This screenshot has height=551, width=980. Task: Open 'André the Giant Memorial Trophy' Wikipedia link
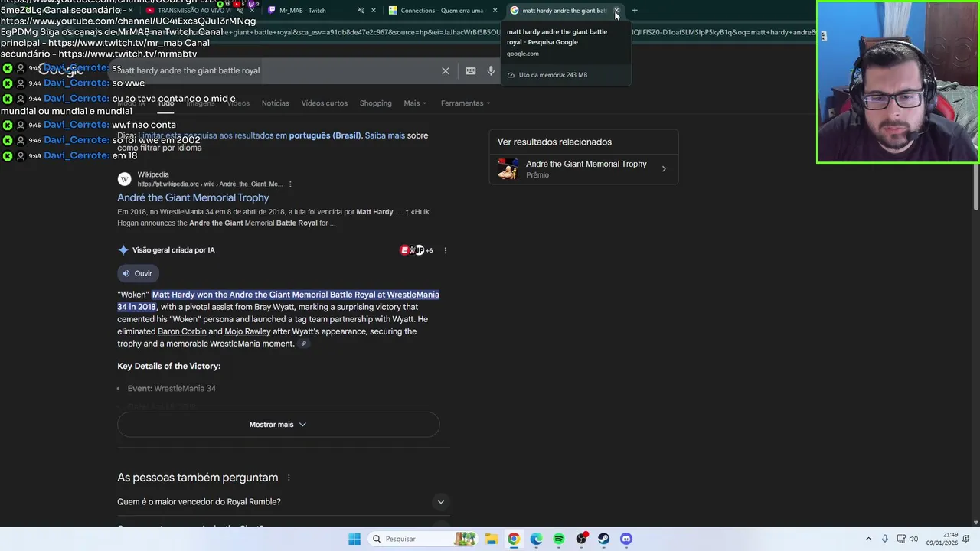(x=193, y=197)
